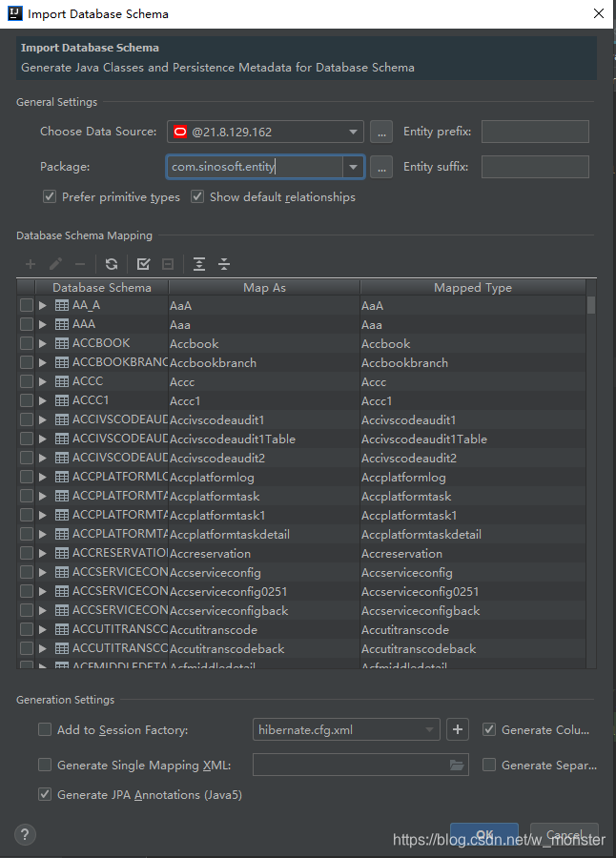Click Map As cell Accserviceconfigback

tap(264, 611)
